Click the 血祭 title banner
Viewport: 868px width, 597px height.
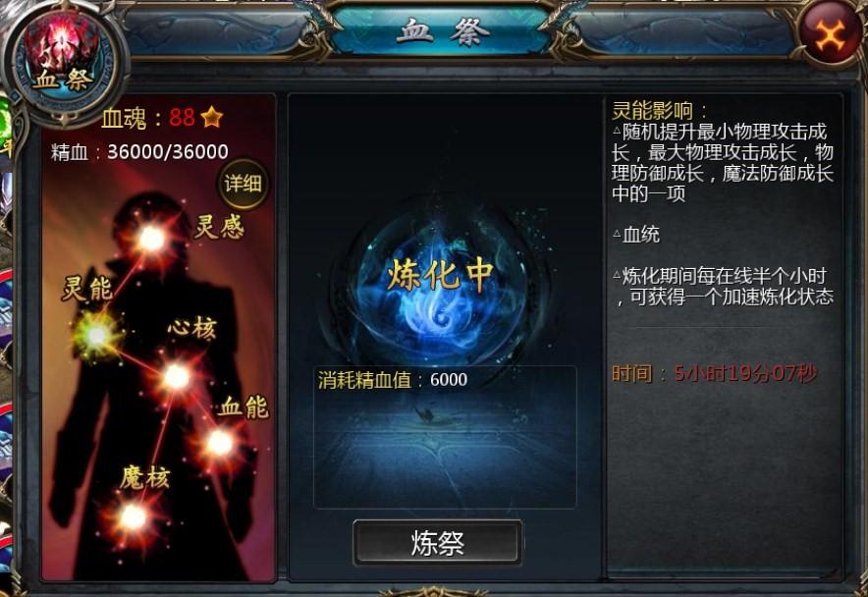(441, 31)
